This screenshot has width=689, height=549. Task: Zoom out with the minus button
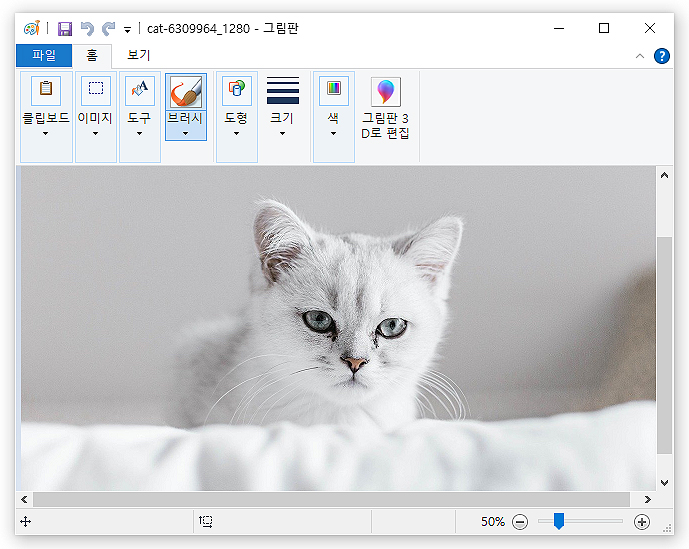(x=520, y=522)
